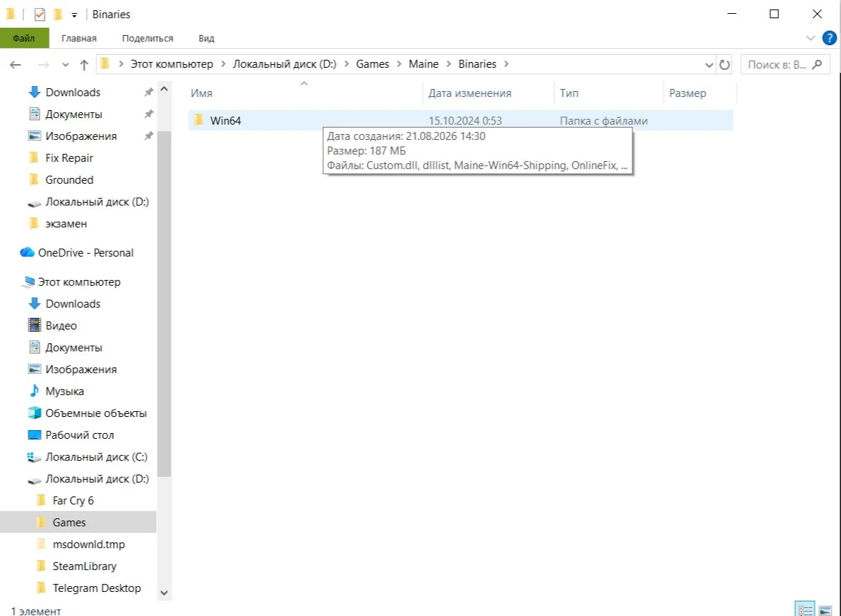This screenshot has width=841, height=616.
Task: Click the OneDrive cloud icon
Action: pyautogui.click(x=28, y=252)
